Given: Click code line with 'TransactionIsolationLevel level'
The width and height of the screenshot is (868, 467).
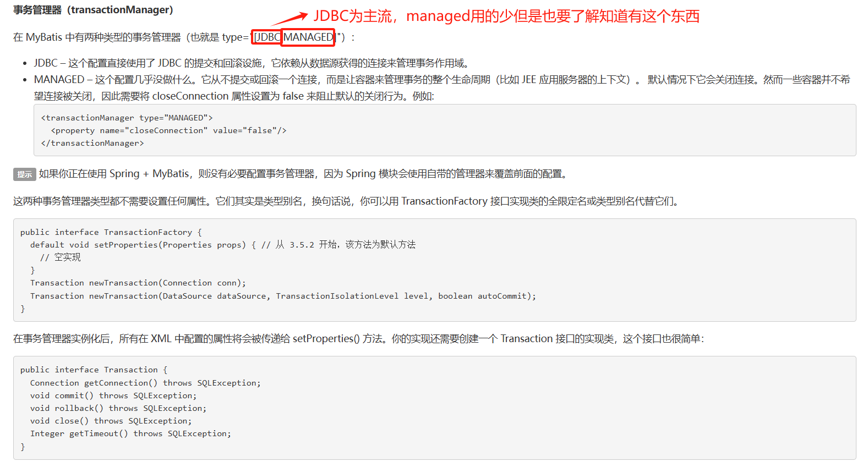Looking at the screenshot, I should click(283, 296).
